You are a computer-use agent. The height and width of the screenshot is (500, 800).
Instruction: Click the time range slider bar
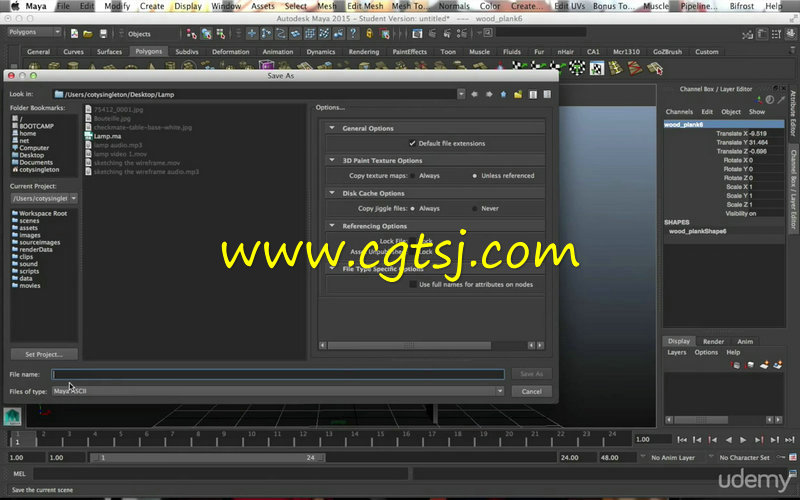coord(208,458)
